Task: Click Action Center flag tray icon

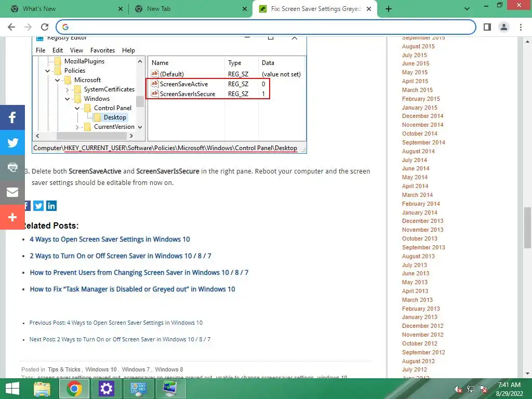Action: (x=483, y=389)
